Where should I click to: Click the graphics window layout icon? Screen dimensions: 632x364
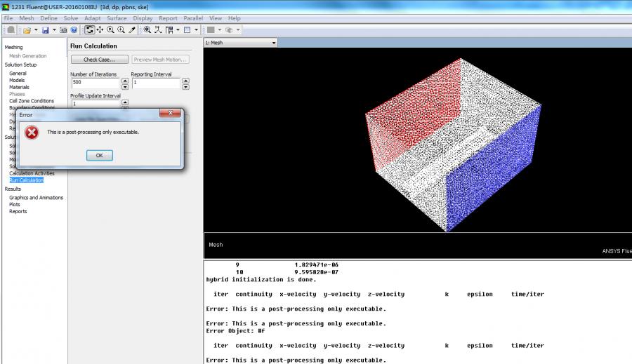click(x=187, y=29)
